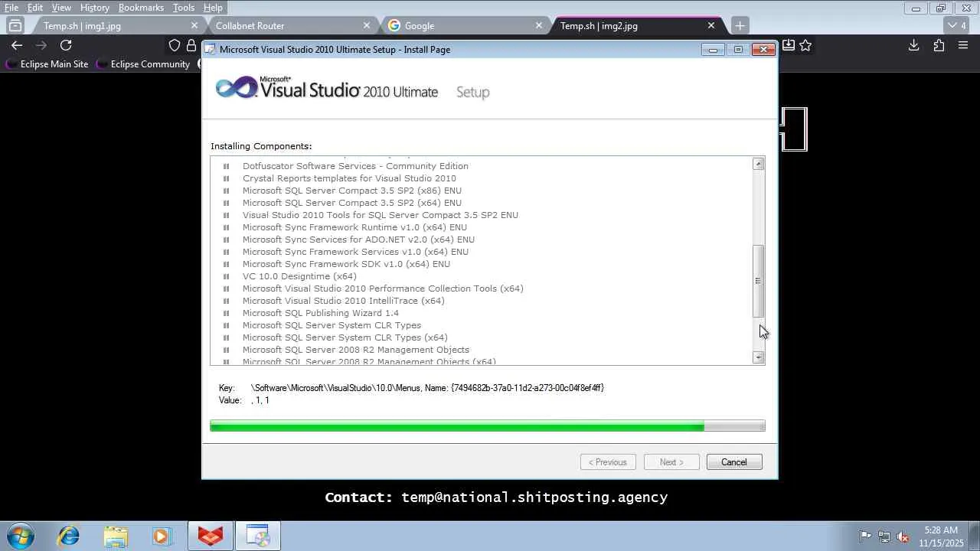This screenshot has width=980, height=551.
Task: Select 'Microsoft Visual Studio 2010 Performance Collection Tools' row
Action: click(383, 289)
